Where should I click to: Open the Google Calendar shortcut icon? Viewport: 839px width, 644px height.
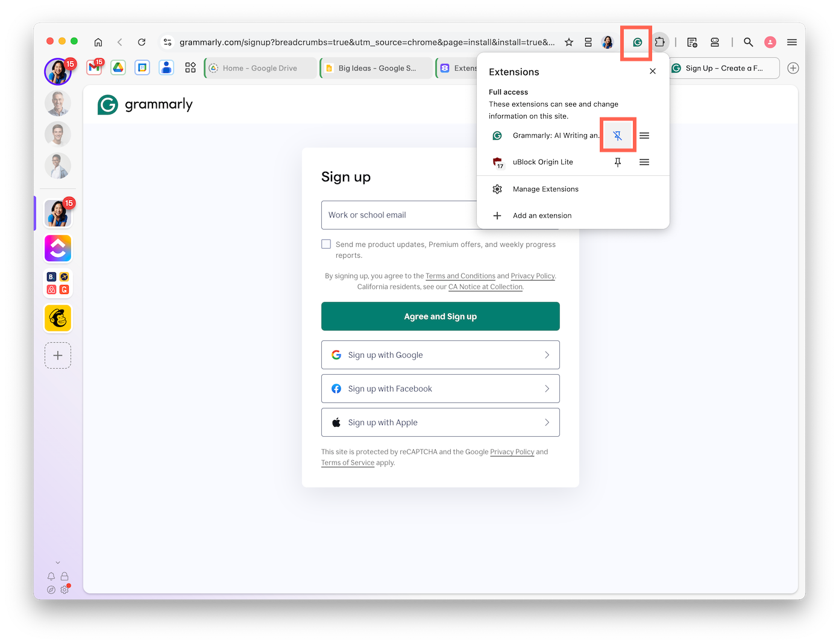pyautogui.click(x=142, y=67)
